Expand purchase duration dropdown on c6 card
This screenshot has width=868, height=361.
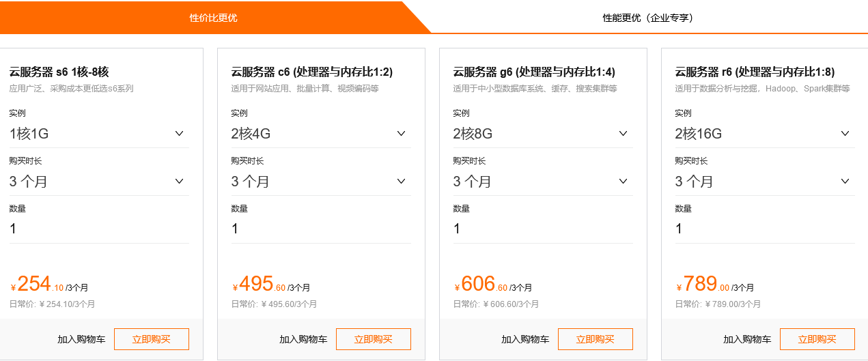321,182
